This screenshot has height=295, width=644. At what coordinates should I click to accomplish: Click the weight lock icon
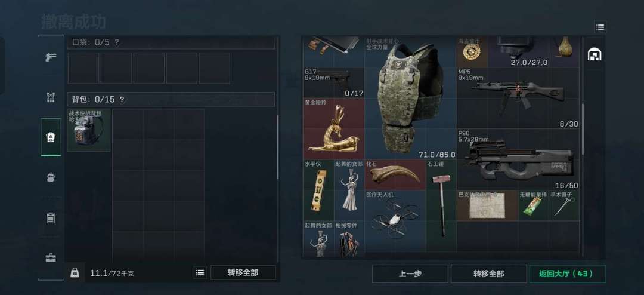[x=75, y=272]
